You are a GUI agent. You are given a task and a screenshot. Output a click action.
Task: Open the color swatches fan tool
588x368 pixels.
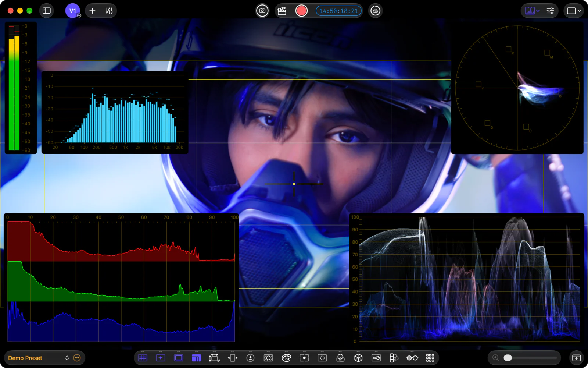394,358
